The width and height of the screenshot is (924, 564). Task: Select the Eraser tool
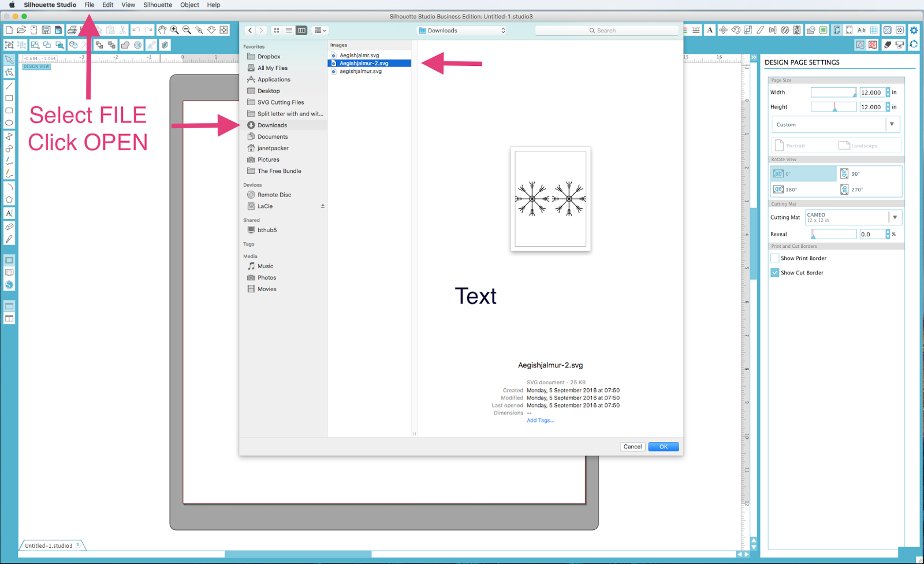[x=9, y=227]
